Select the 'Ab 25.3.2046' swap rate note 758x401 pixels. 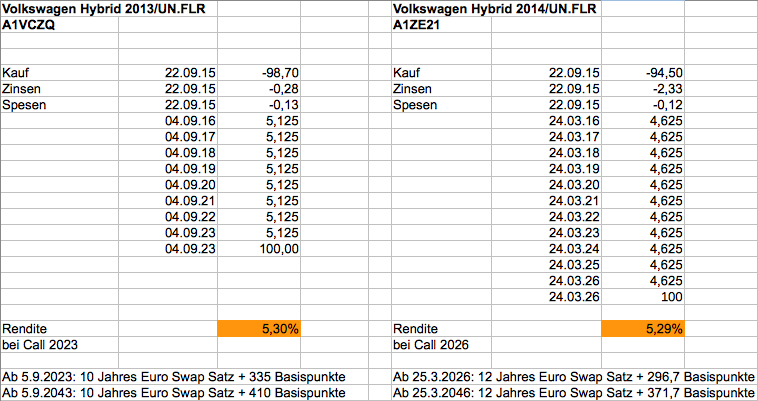(574, 393)
